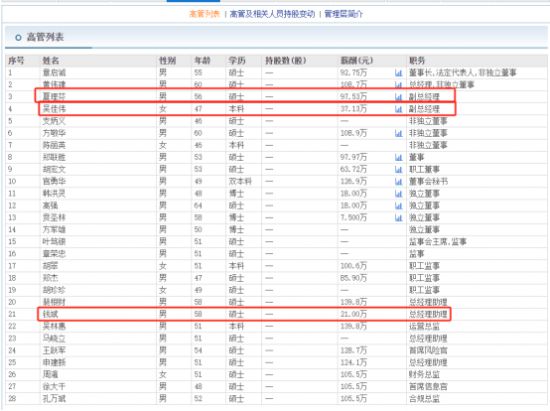550x411 pixels.
Task: Open salary chart icon beside 108.7万
Action: (x=398, y=85)
